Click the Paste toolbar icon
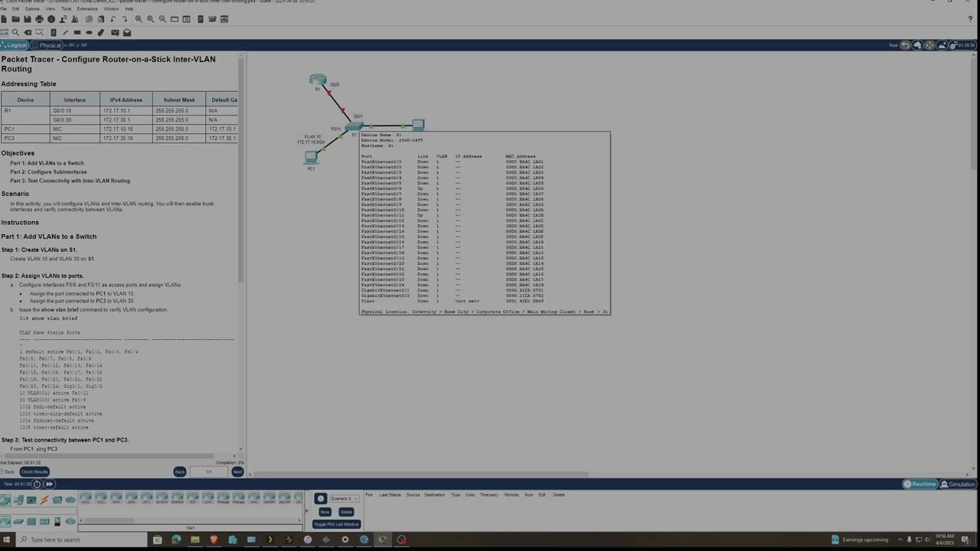The image size is (980, 551). [x=100, y=19]
